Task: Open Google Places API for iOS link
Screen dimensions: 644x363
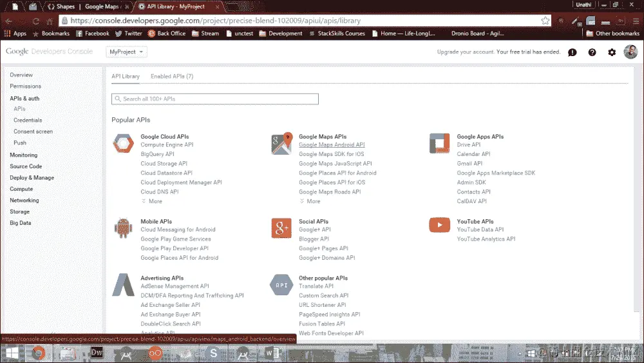Action: (x=332, y=182)
